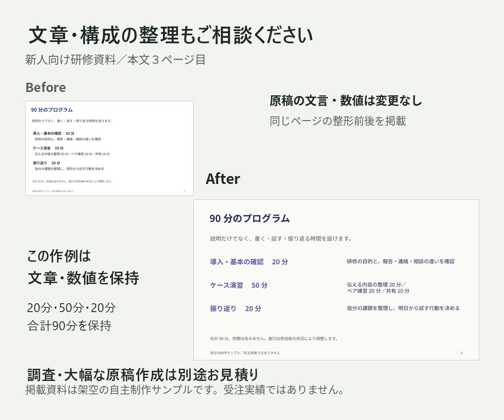Click After slide note 合計 90 分。休憩は含みません

click(x=274, y=339)
